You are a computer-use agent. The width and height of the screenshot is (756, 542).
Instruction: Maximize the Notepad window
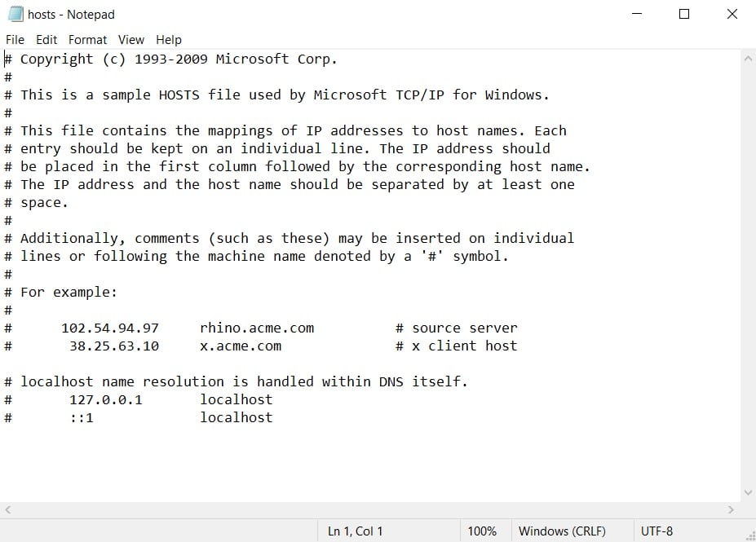tap(684, 14)
